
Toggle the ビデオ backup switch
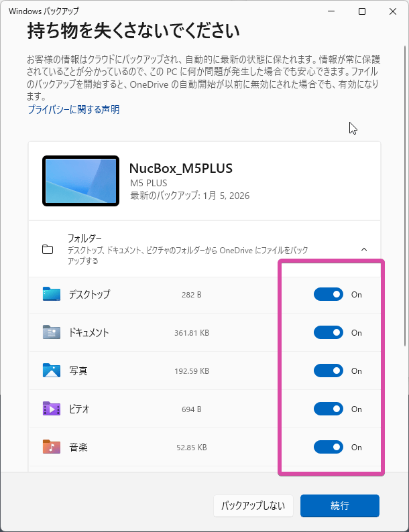coord(328,409)
